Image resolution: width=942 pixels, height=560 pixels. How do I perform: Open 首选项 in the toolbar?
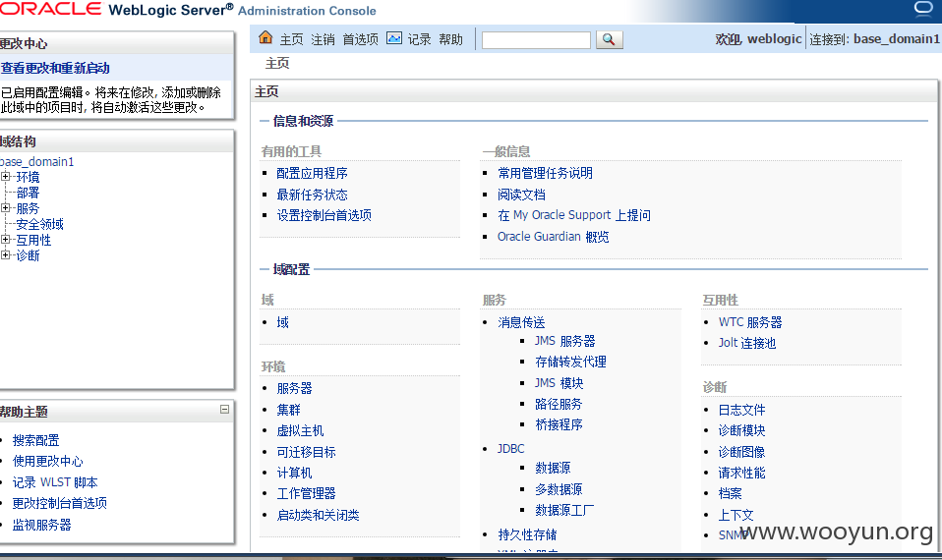click(x=361, y=39)
